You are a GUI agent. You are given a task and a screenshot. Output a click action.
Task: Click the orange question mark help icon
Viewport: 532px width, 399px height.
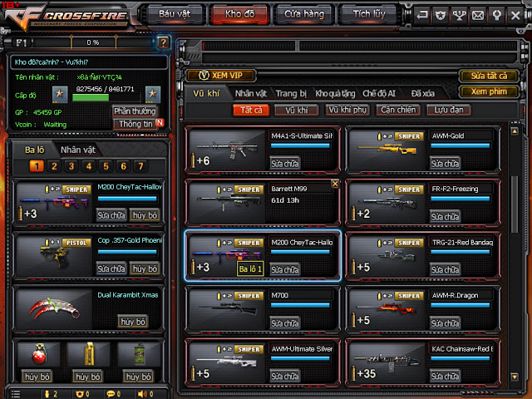tap(163, 42)
